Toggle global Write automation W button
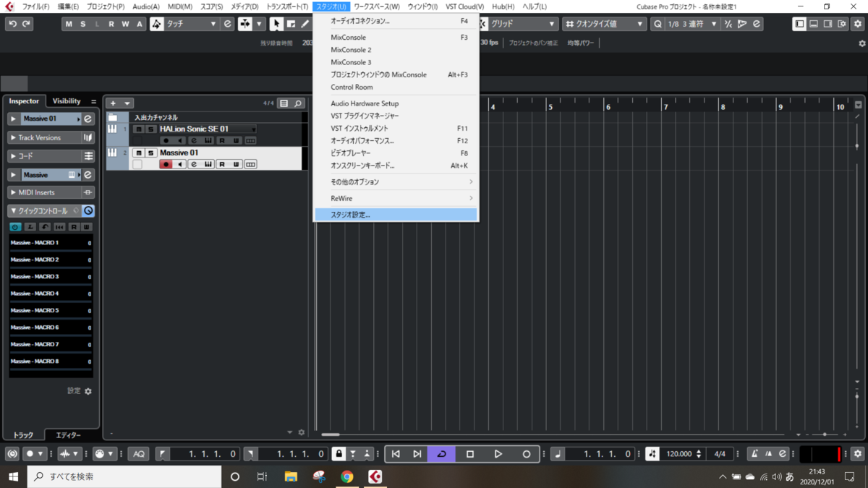Image resolution: width=868 pixels, height=488 pixels. point(124,24)
